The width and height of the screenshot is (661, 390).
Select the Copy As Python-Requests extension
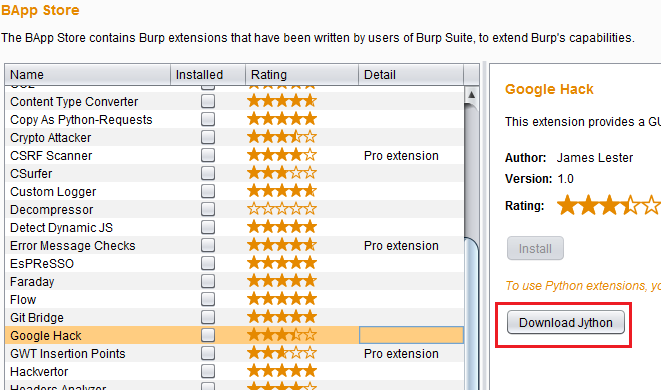tap(234, 119)
